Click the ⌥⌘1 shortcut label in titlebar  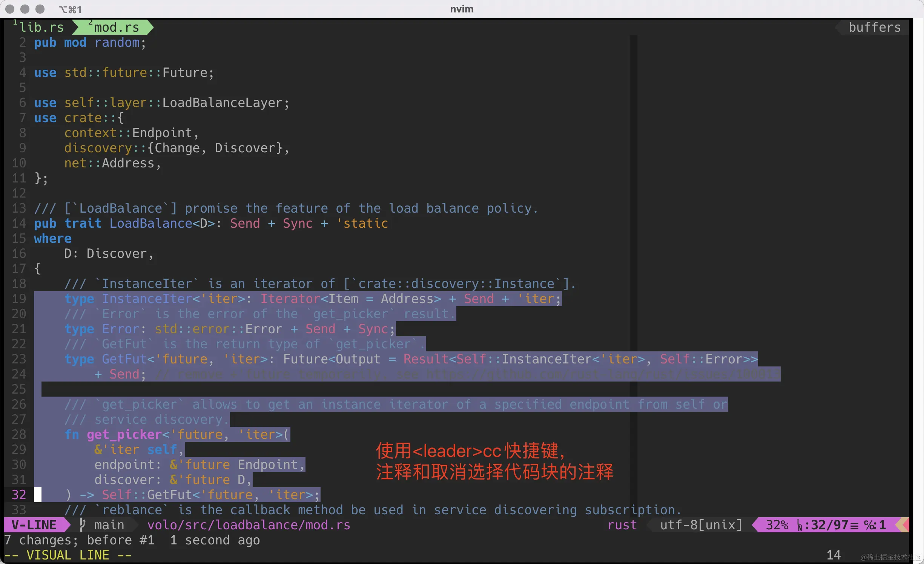[70, 9]
